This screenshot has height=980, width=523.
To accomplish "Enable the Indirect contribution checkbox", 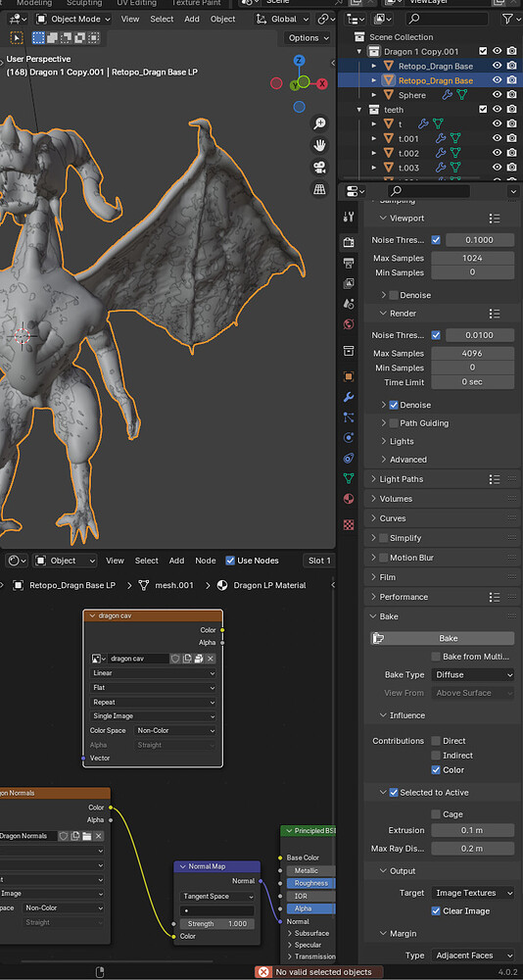I will click(x=436, y=755).
